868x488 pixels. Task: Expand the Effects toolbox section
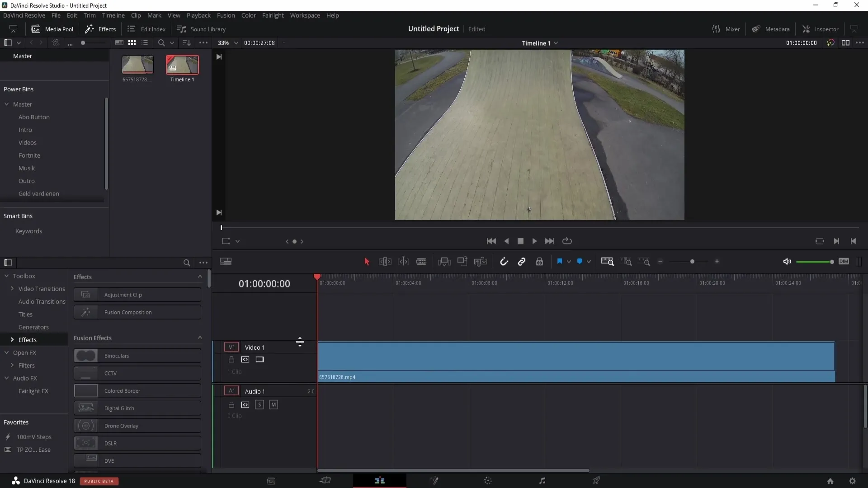[x=11, y=340]
